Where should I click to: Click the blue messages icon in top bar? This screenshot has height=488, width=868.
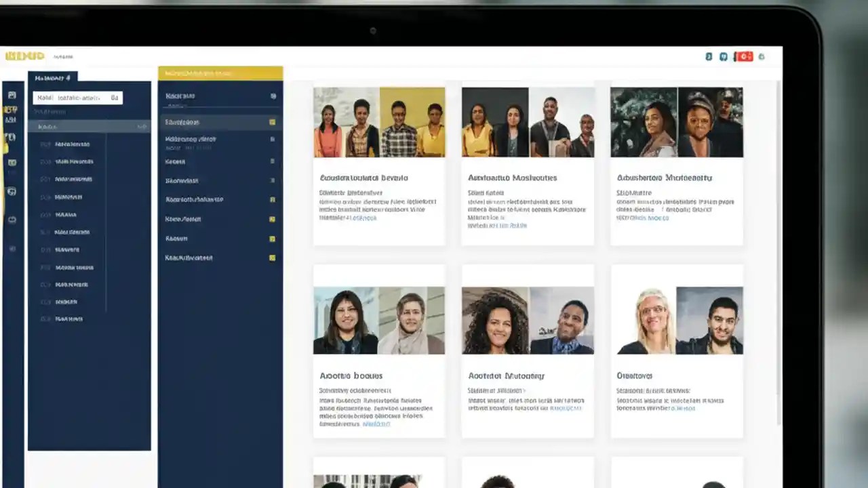tap(724, 56)
